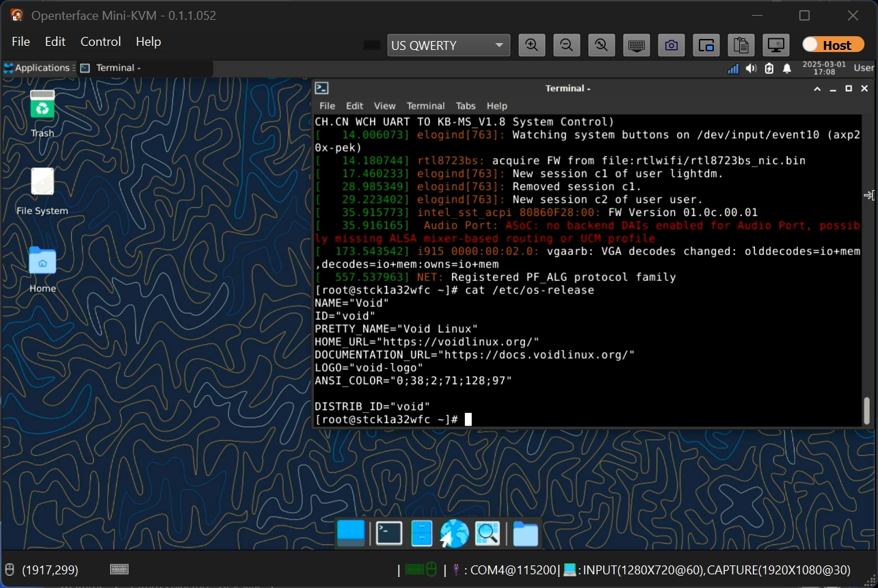Click the green keyboard-mouse status icon
Viewport: 878px width, 588px height.
(421, 570)
